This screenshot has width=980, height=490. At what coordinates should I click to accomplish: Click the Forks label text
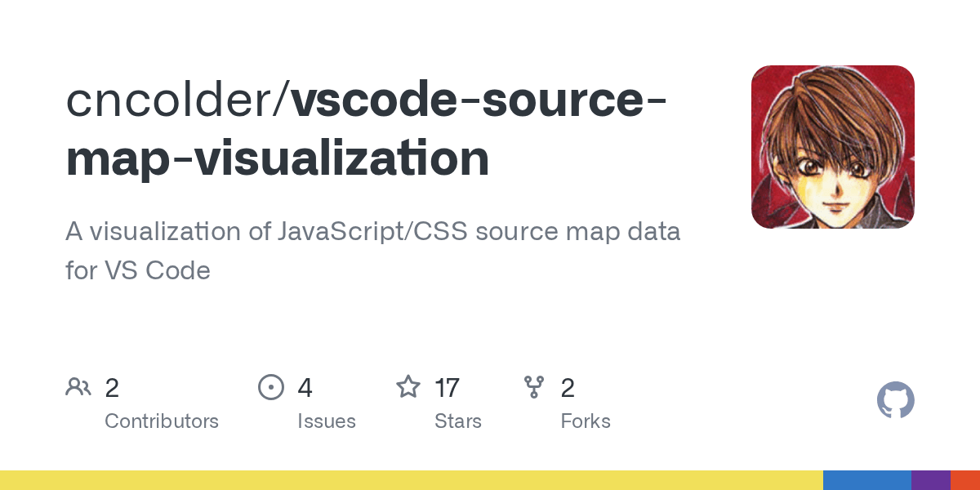click(x=586, y=421)
